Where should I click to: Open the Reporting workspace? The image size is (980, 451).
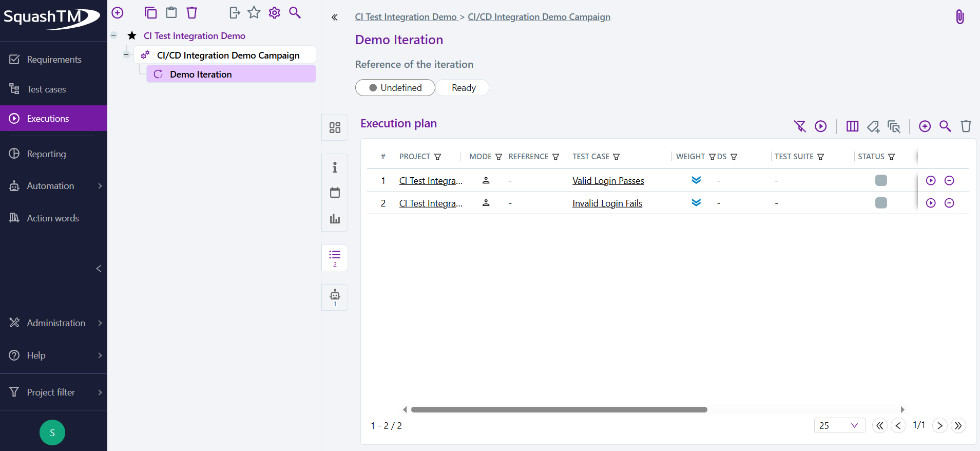(46, 154)
